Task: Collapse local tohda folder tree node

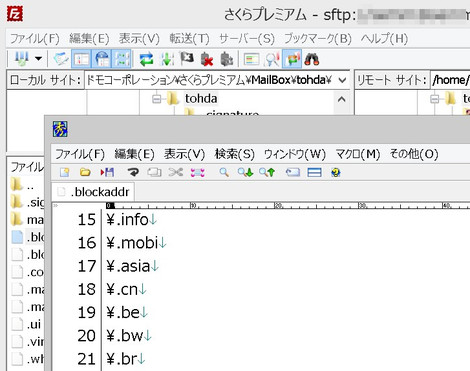Action: 157,99
